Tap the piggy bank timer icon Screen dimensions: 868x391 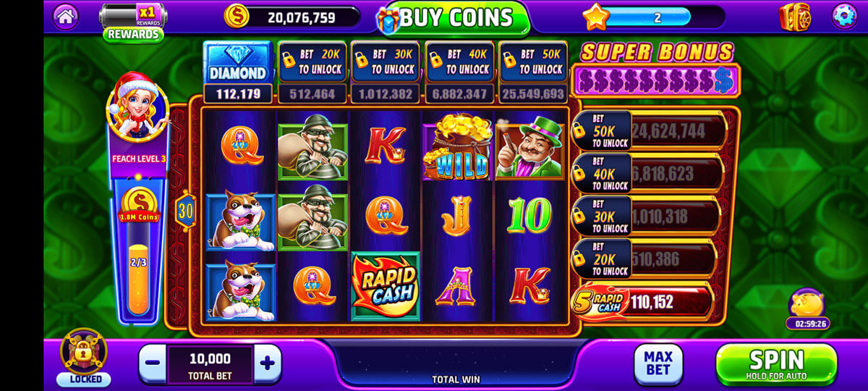click(x=808, y=309)
